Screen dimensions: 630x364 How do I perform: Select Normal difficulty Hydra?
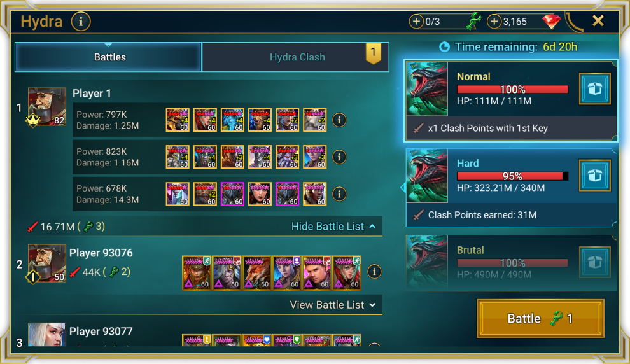click(510, 101)
